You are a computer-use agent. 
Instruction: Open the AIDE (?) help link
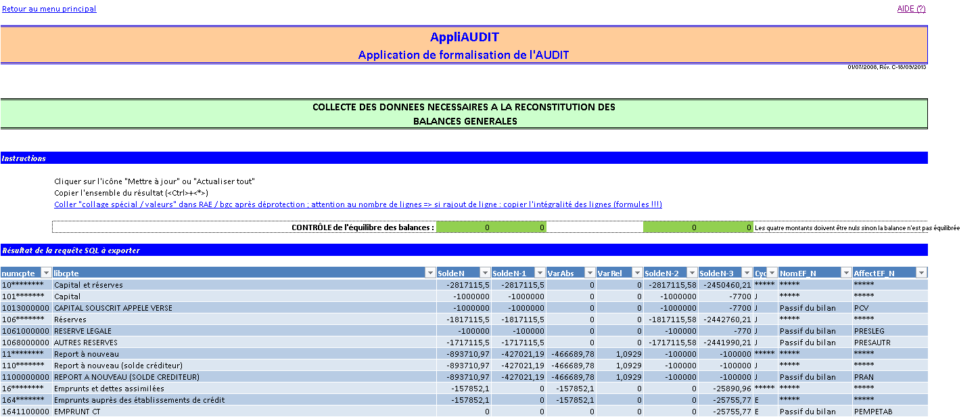911,9
